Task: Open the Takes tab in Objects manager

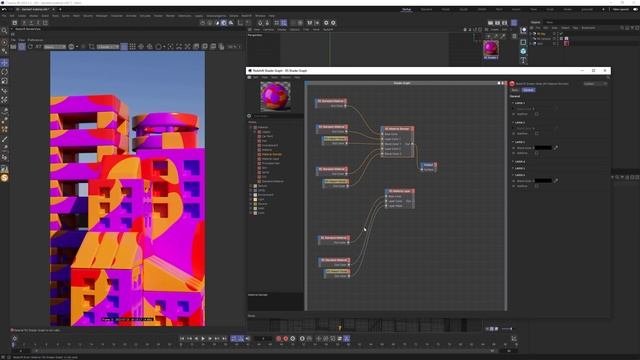Action: (549, 22)
